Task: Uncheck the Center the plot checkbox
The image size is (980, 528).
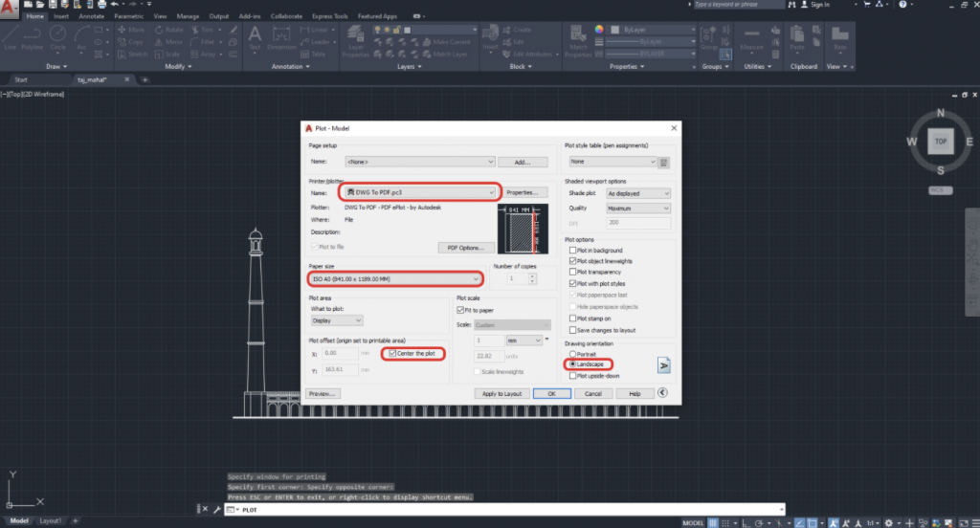Action: [392, 353]
